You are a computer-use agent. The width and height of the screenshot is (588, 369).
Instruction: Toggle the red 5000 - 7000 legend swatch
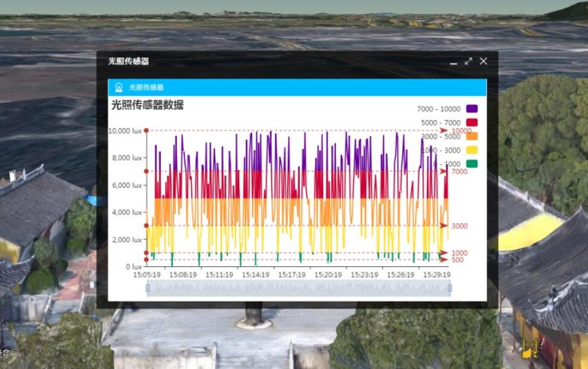(472, 123)
